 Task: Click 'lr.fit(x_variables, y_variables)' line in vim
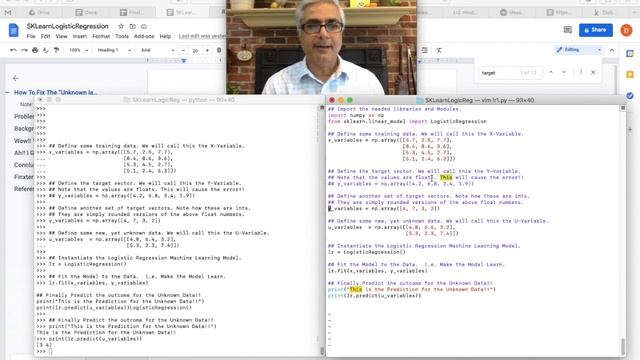pos(378,271)
